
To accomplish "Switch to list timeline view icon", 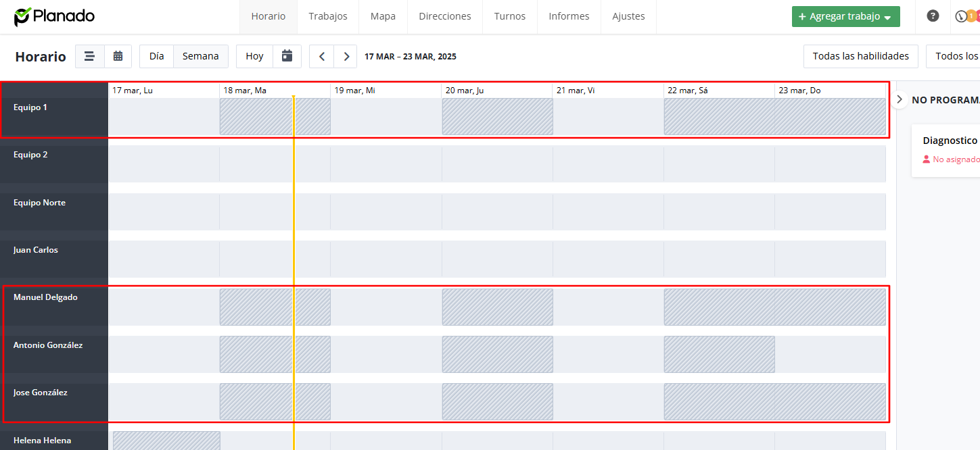I will 89,56.
